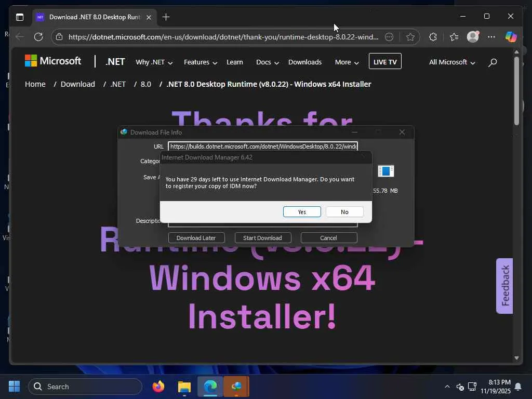532x399 pixels.
Task: Add this page to favorites star
Action: pos(410,37)
